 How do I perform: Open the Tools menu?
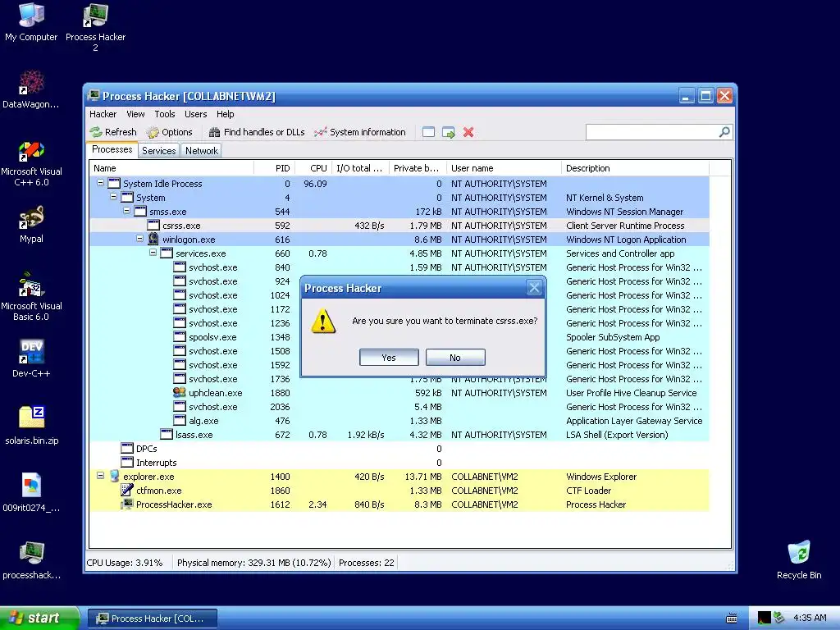[165, 114]
